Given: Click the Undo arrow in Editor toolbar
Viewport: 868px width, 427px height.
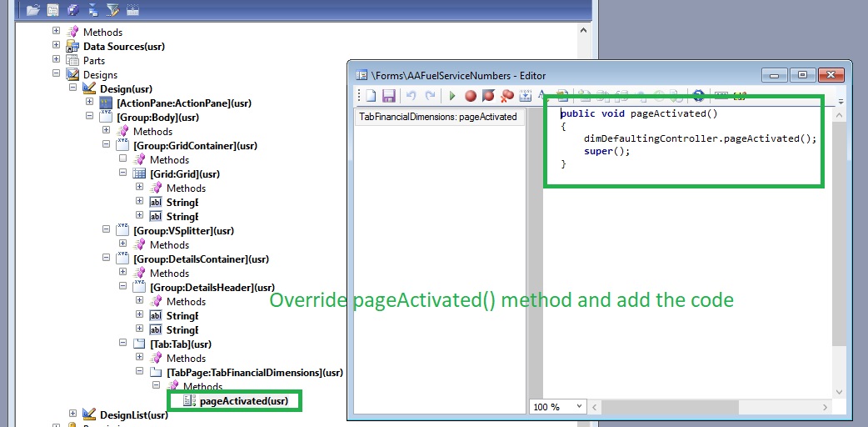Looking at the screenshot, I should [411, 96].
